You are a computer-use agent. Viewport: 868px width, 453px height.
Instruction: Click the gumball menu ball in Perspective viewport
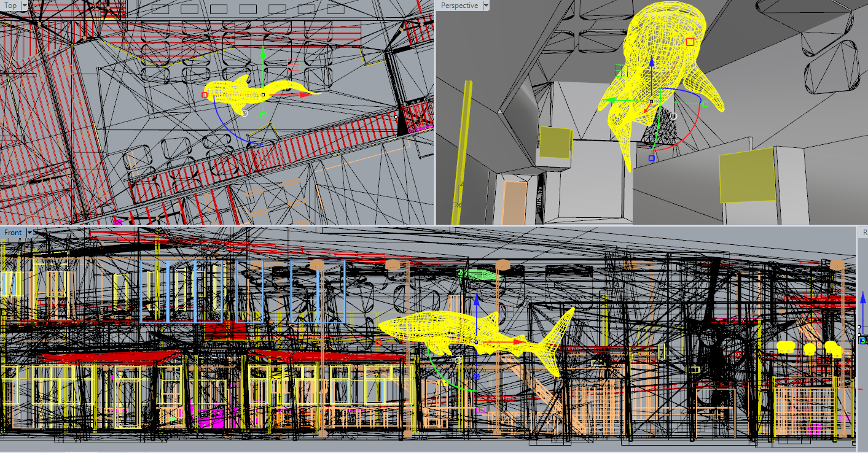point(673,115)
